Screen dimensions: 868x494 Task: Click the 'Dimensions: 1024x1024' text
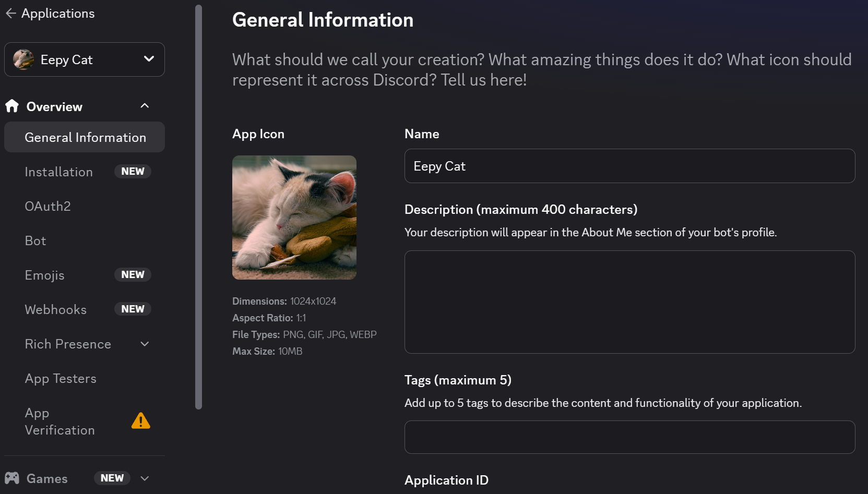[x=284, y=301]
